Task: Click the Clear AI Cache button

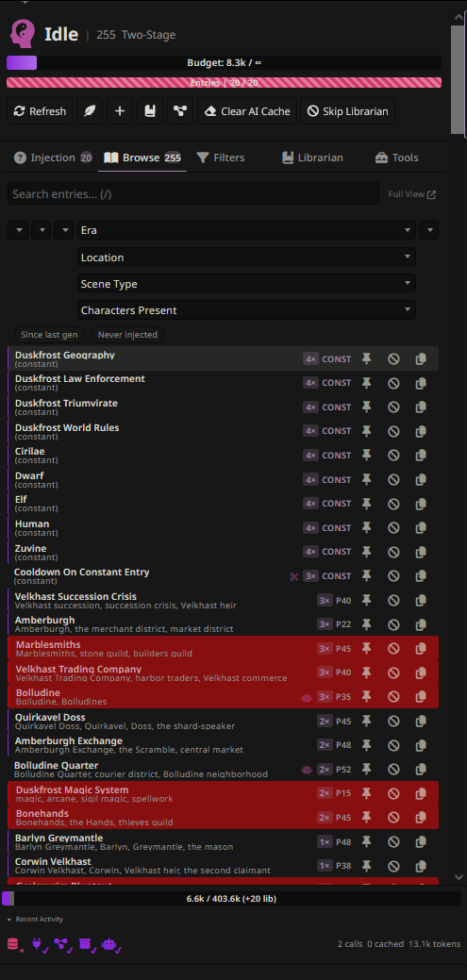Action: pos(247,111)
